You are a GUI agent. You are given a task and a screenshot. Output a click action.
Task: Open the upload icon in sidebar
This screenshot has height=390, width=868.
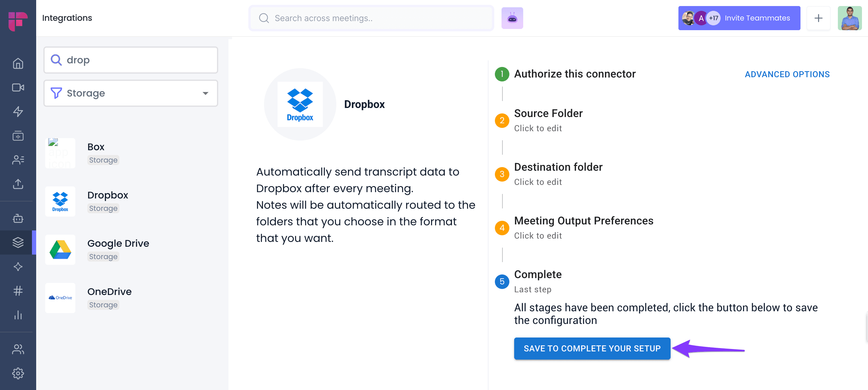click(x=18, y=184)
